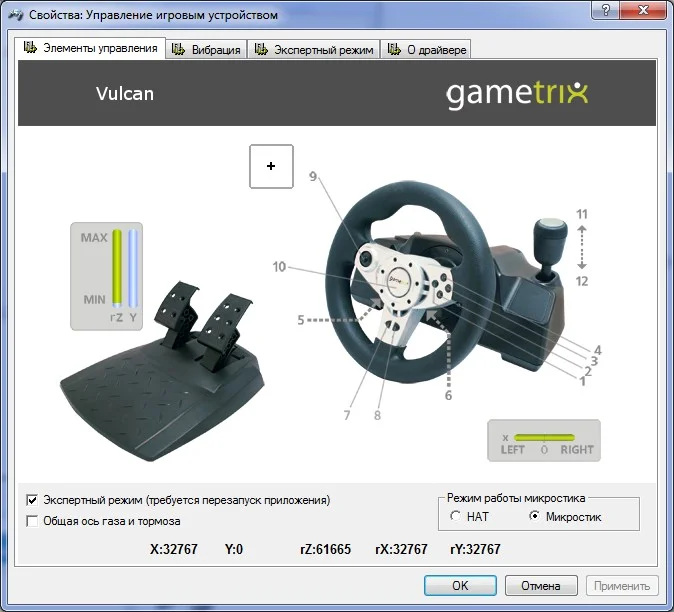The width and height of the screenshot is (674, 612).
Task: Click the X steering LEFT-RIGHT axis bar
Action: point(544,438)
